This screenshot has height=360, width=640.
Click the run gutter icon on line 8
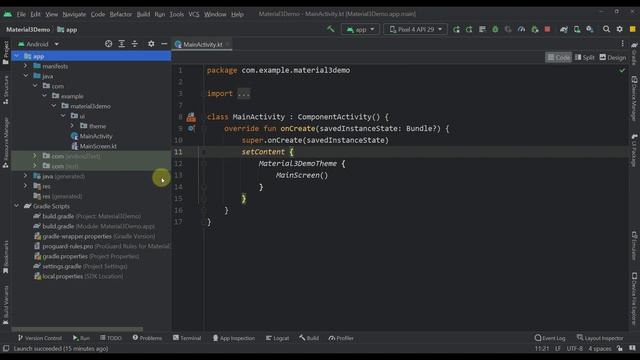pyautogui.click(x=191, y=118)
